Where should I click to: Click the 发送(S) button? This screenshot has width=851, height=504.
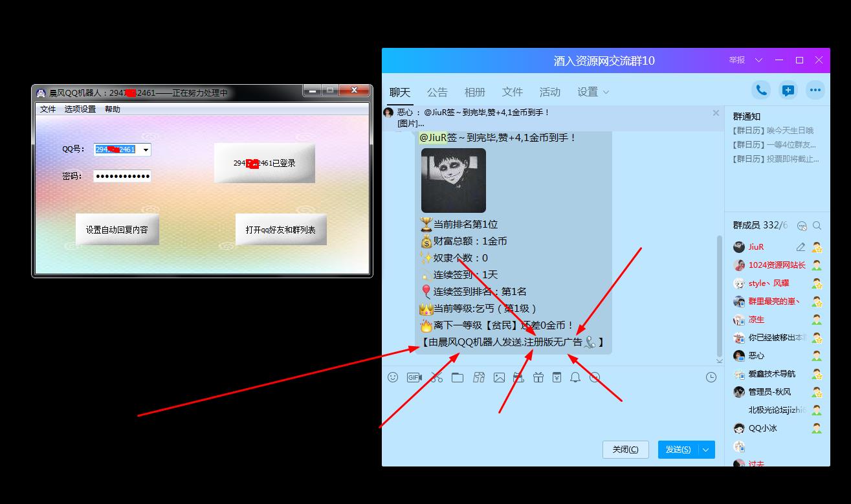[x=678, y=450]
